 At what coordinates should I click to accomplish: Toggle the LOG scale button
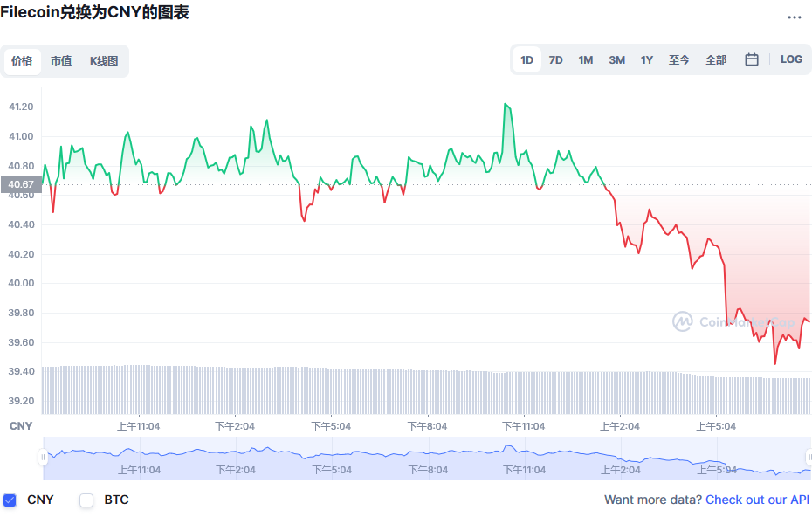pos(791,59)
